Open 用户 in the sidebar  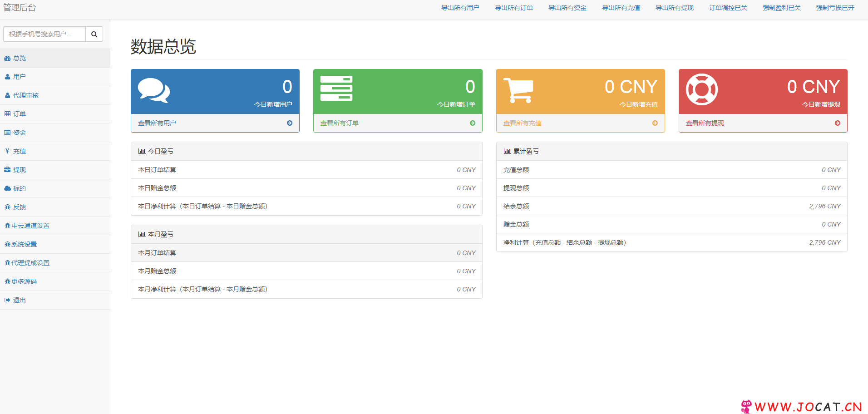pos(55,77)
